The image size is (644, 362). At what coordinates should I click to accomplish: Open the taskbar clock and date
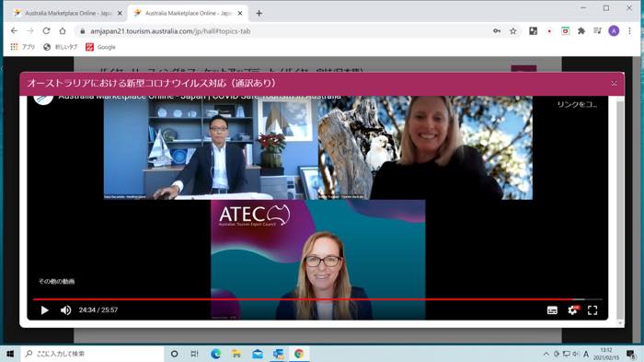tap(606, 354)
